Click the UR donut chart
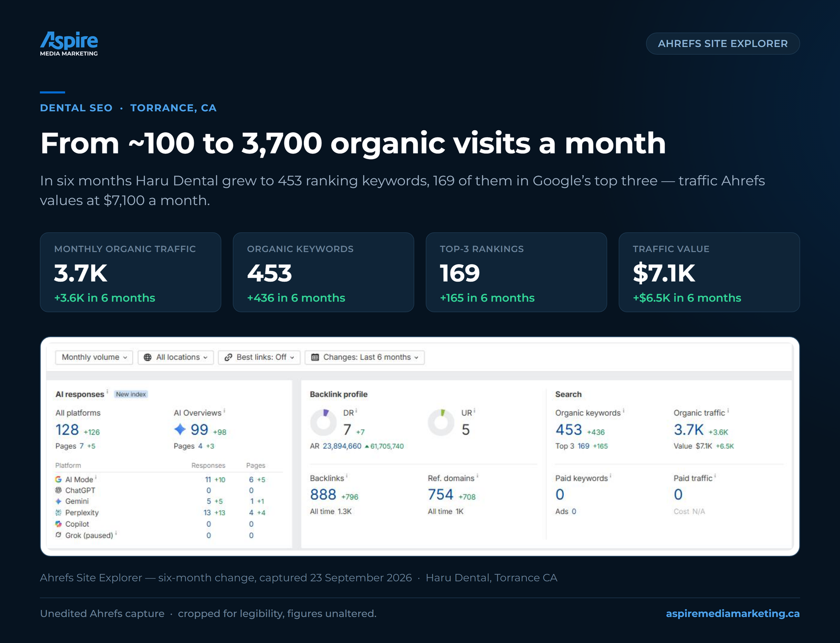This screenshot has height=643, width=840. [441, 422]
